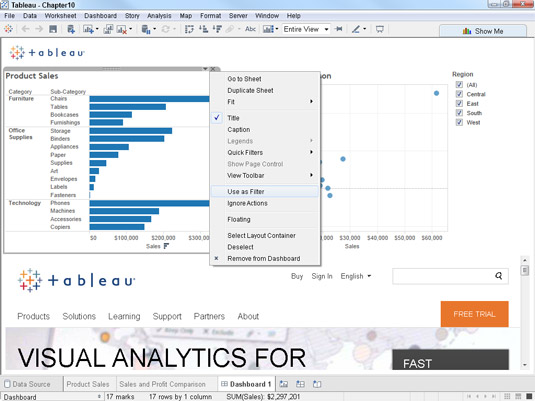Save the workbook with the floppy disk icon
This screenshot has height=401, width=535.
click(53, 29)
